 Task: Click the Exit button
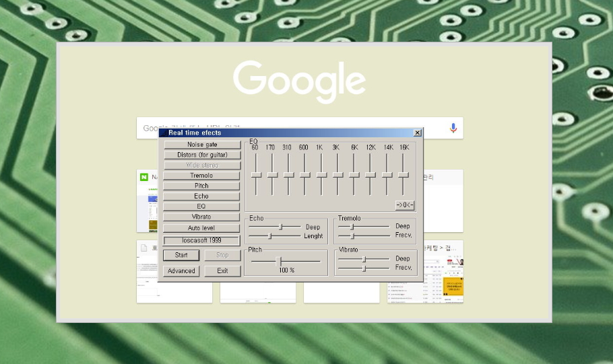[x=222, y=270]
